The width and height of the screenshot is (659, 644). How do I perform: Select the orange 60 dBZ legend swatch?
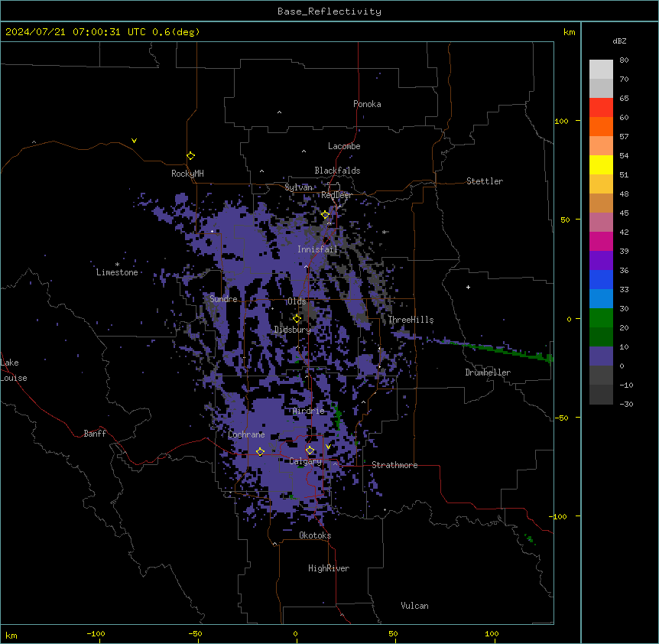point(601,126)
